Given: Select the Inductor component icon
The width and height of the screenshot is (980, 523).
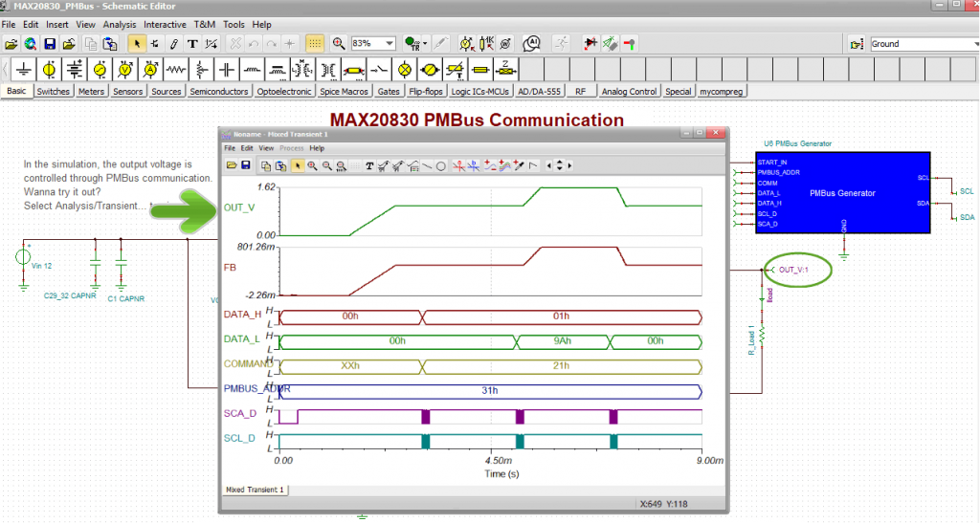Looking at the screenshot, I should (x=252, y=70).
